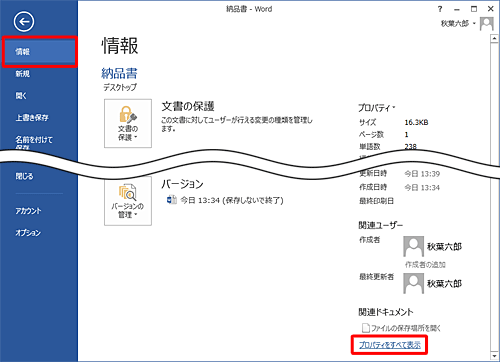Click the size value 16.3KB
Screen dimensions: 500x362
click(416, 122)
